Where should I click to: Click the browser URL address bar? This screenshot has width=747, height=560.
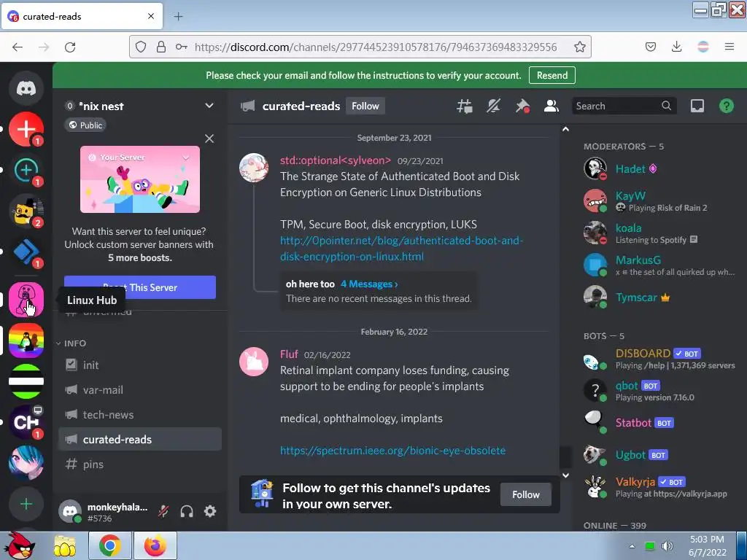[376, 47]
